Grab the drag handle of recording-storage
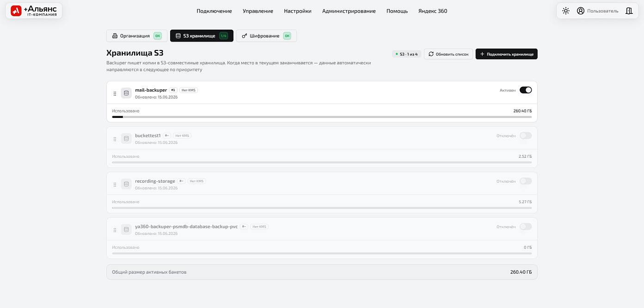 pos(115,185)
